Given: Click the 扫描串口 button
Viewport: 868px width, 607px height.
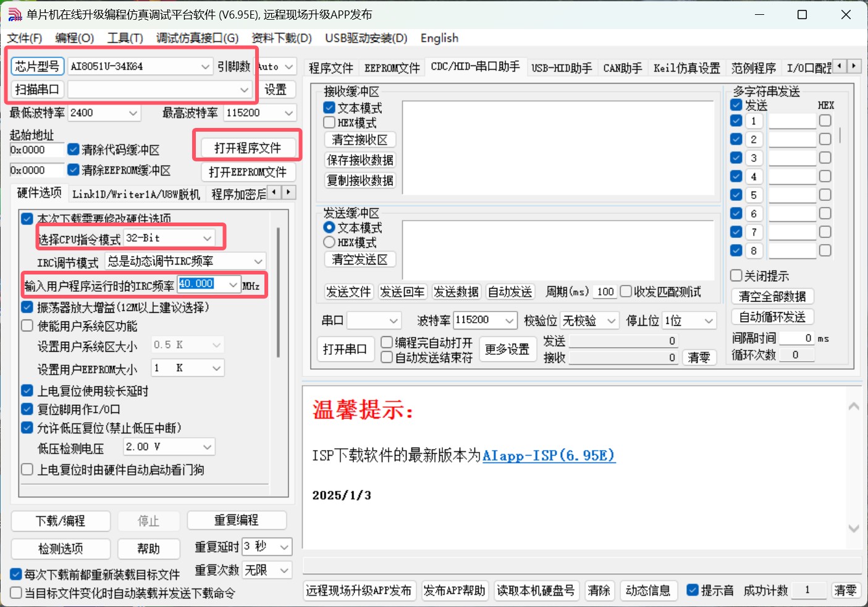Looking at the screenshot, I should (37, 90).
